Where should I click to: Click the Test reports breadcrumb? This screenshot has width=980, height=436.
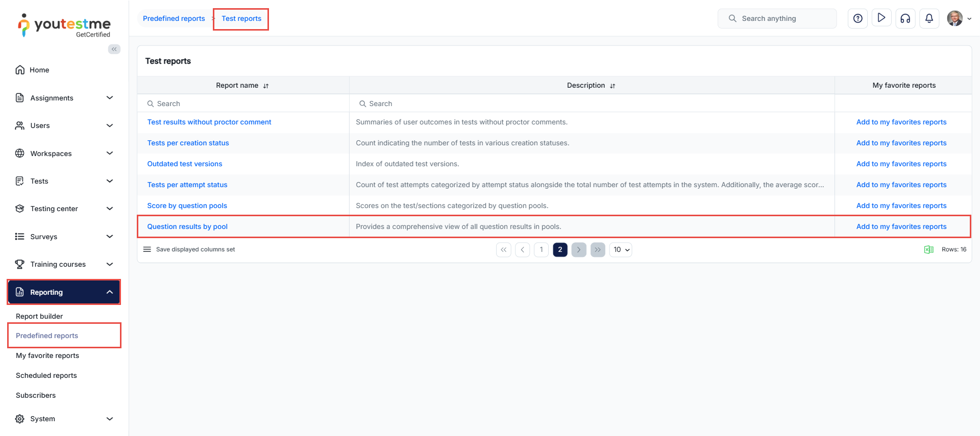click(x=241, y=18)
